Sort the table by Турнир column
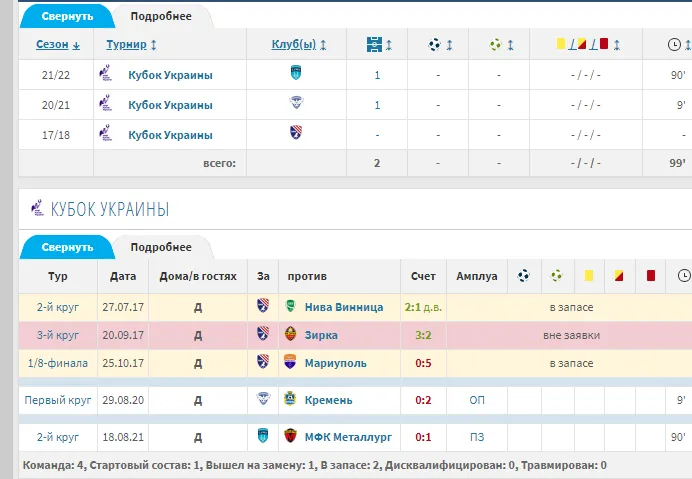This screenshot has width=692, height=479. point(131,45)
